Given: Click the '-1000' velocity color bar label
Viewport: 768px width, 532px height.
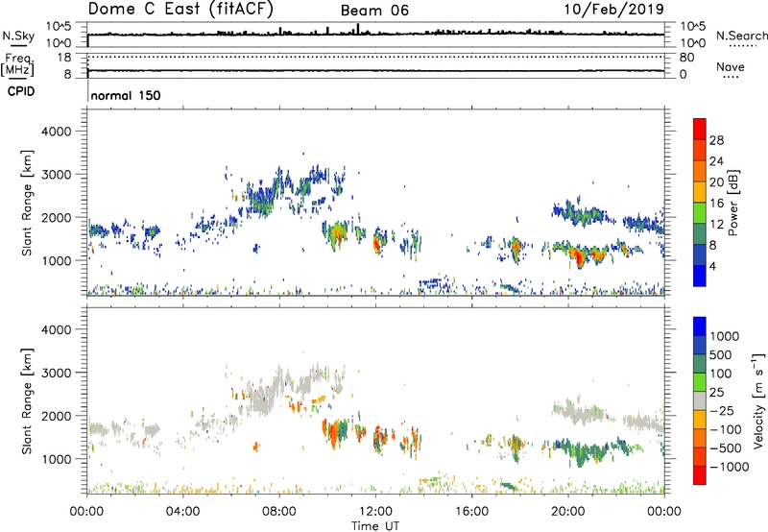Looking at the screenshot, I should [x=730, y=467].
